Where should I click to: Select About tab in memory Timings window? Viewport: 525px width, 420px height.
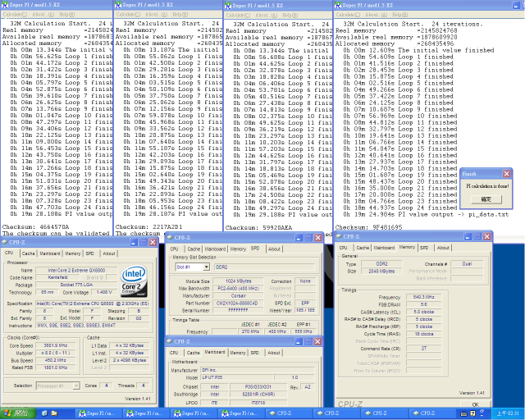[x=443, y=248]
